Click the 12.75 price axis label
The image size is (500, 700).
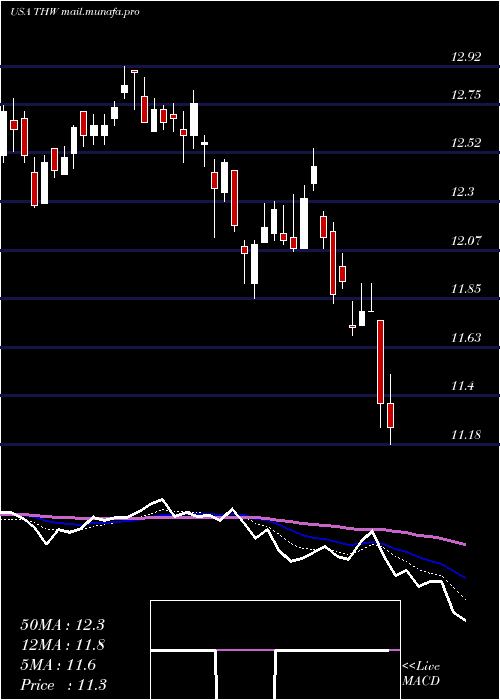(467, 95)
